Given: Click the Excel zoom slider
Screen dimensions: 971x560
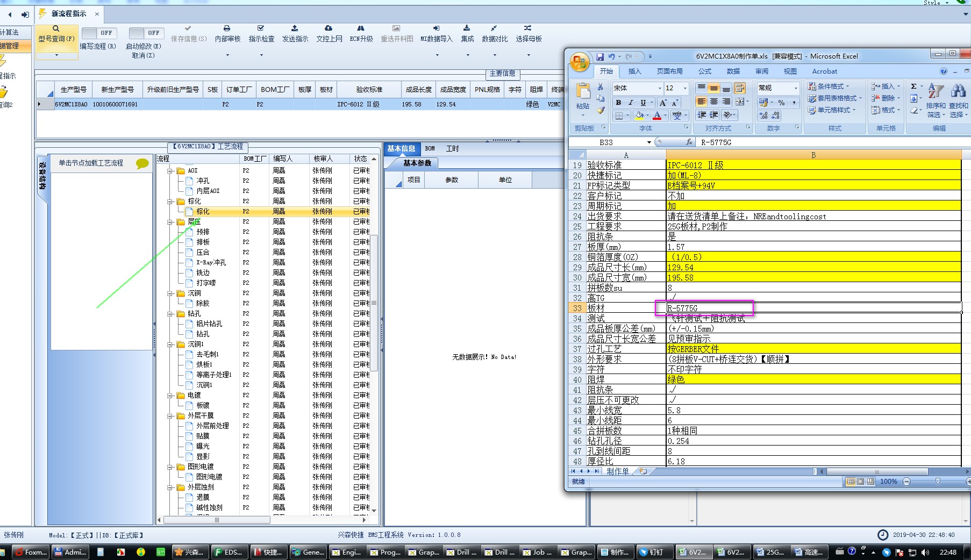Looking at the screenshot, I should [x=938, y=482].
